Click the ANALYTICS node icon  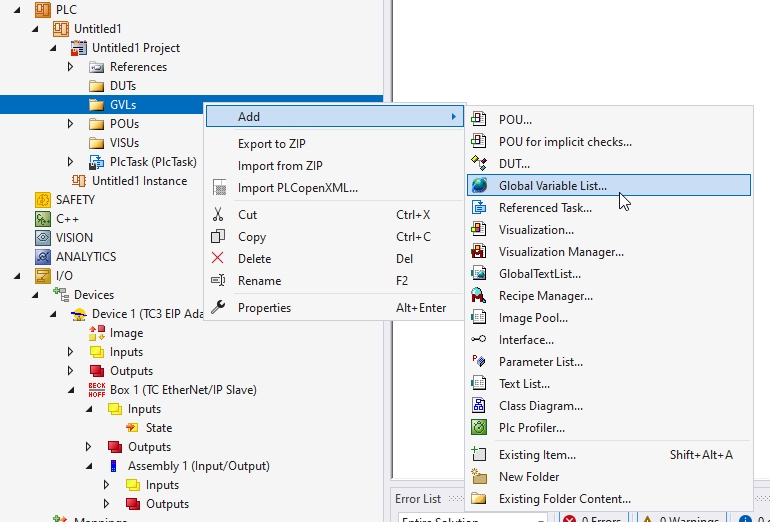(43, 256)
